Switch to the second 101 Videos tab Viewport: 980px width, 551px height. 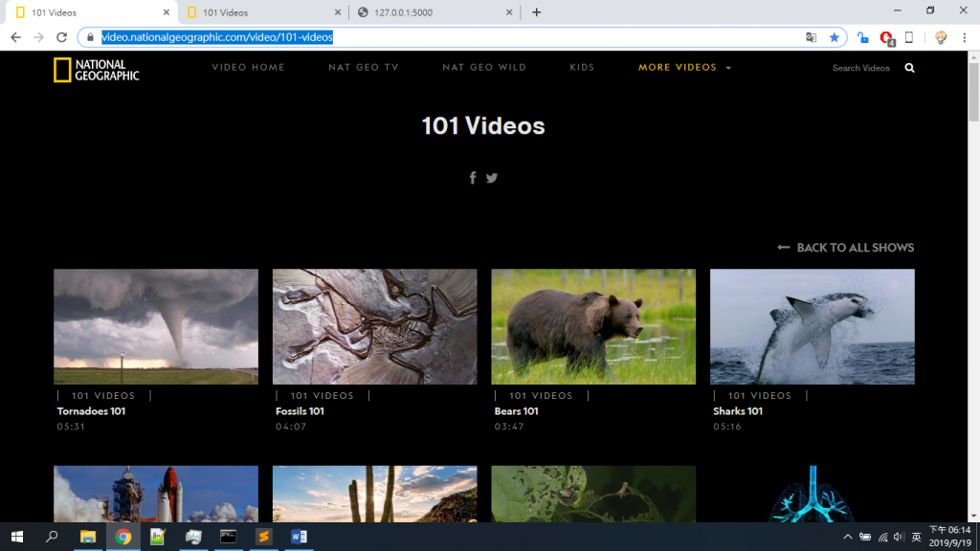tap(262, 12)
